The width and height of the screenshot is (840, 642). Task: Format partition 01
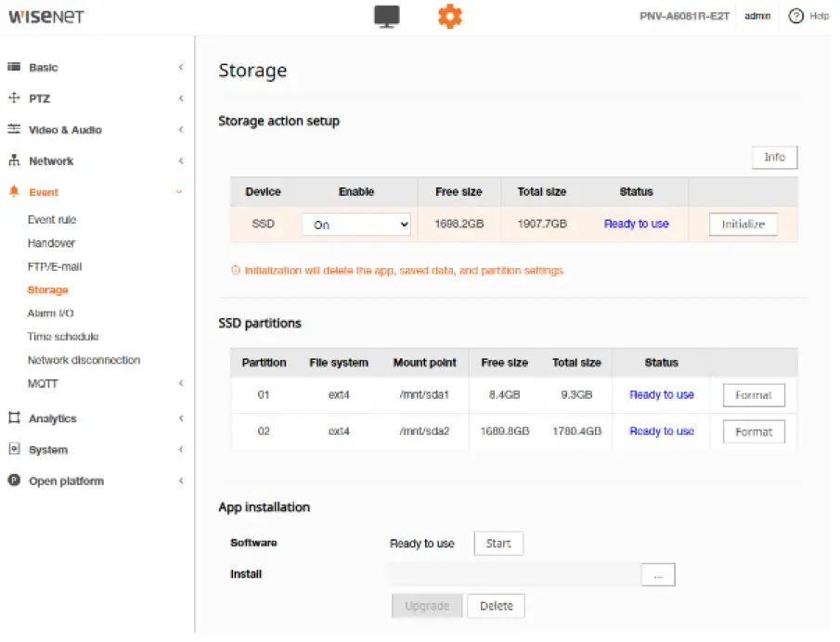(754, 395)
